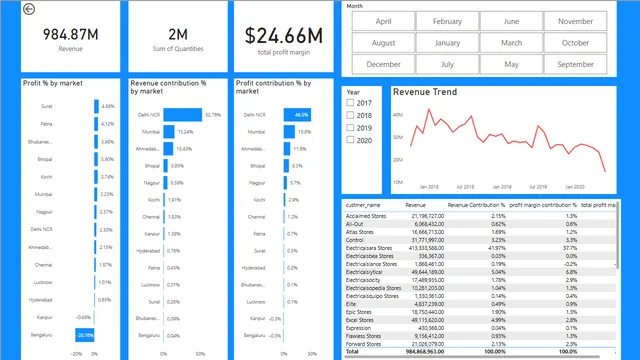Viewport: 640px width, 360px height.
Task: Click the 984.87M Revenue card
Action: coord(71,37)
